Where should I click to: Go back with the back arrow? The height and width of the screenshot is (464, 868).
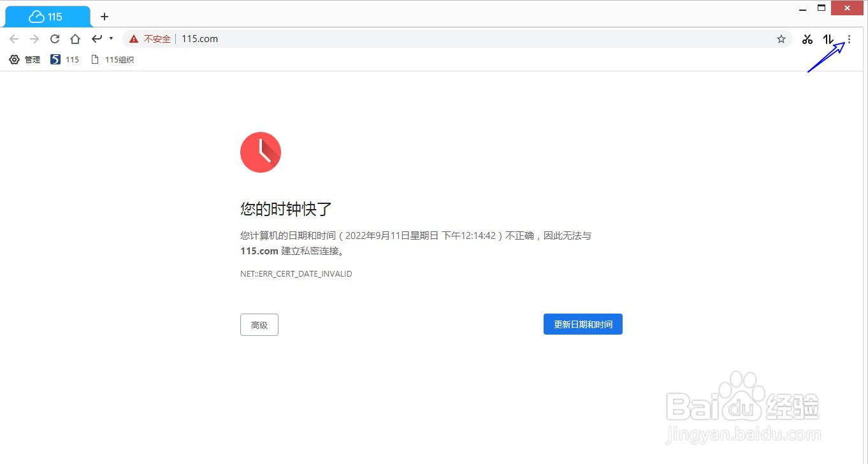click(x=14, y=39)
